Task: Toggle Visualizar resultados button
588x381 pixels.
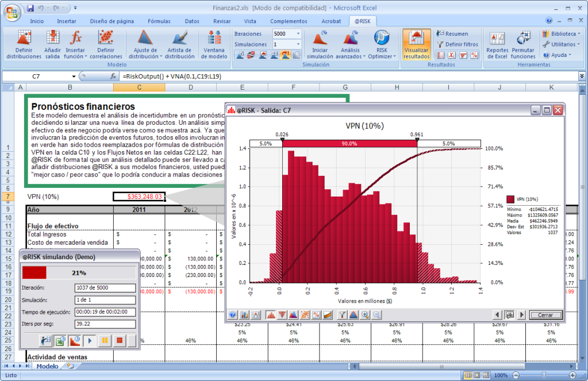Action: 417,45
